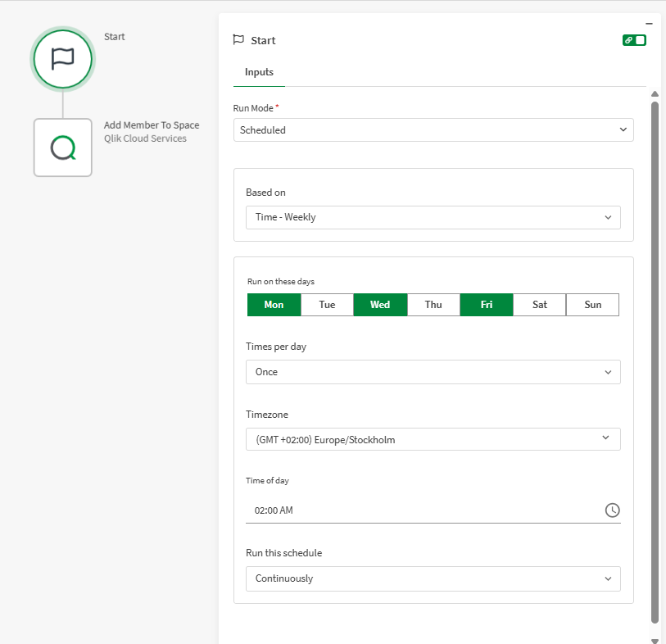Switch to the Inputs tab
The height and width of the screenshot is (644, 666).
[259, 72]
